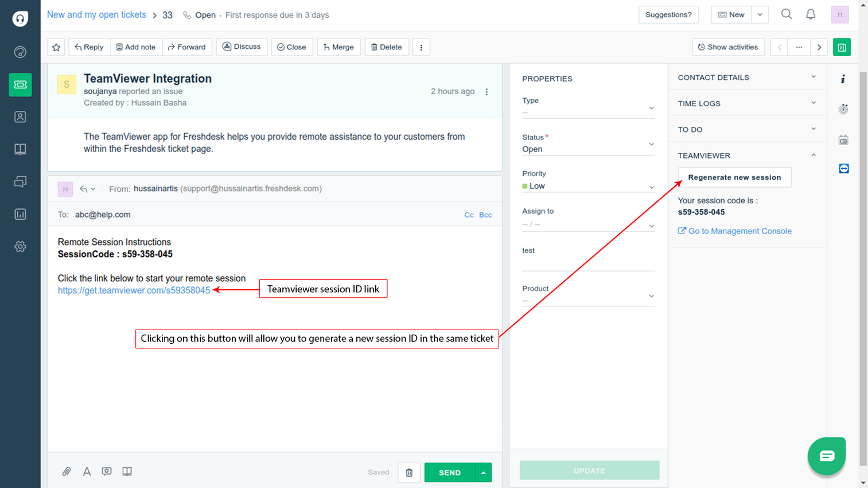Attach a file with the paperclip icon
868x488 pixels.
click(x=67, y=472)
